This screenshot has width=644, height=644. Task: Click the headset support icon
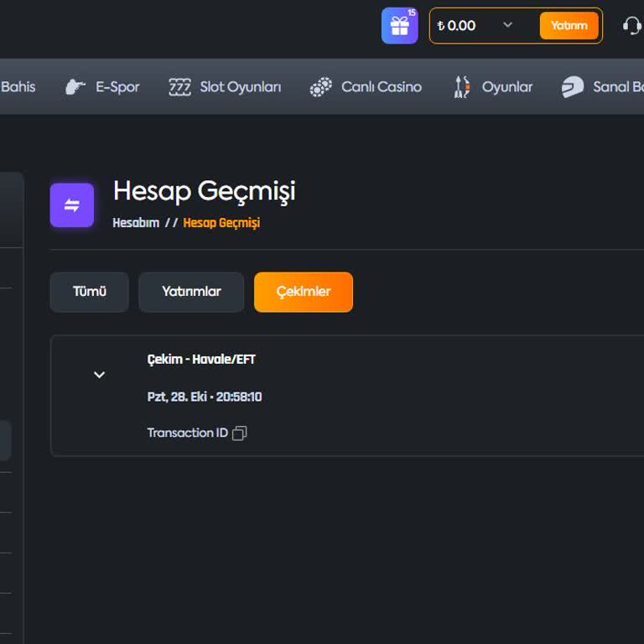pyautogui.click(x=631, y=26)
